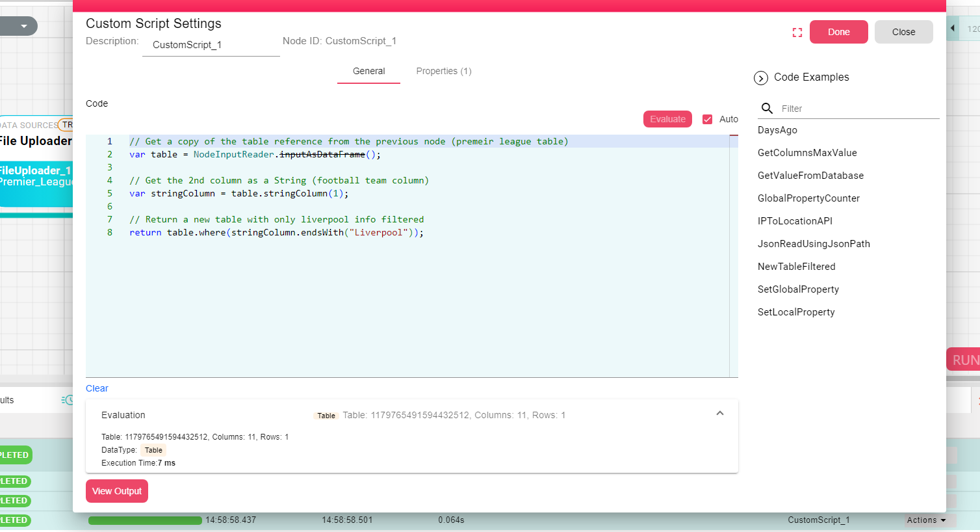Viewport: 980px width, 532px height.
Task: Collapse the Evaluation panel chevron
Action: [x=719, y=414]
